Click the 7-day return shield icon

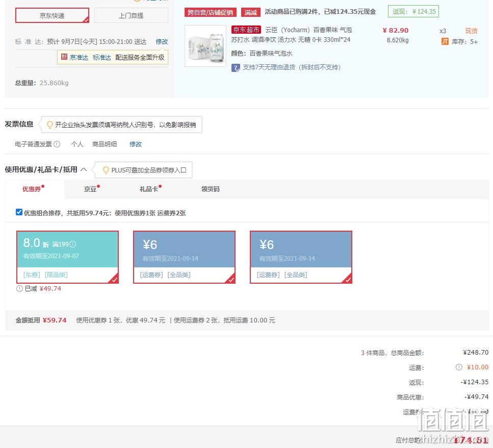click(236, 68)
